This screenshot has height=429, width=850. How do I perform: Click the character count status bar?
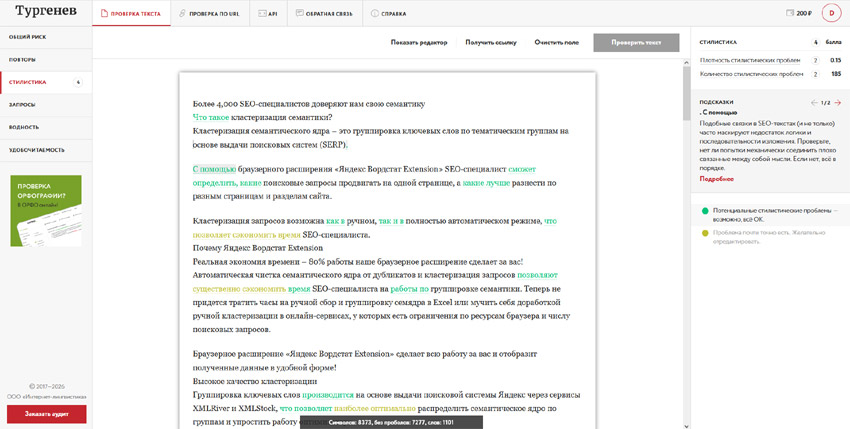[391, 422]
